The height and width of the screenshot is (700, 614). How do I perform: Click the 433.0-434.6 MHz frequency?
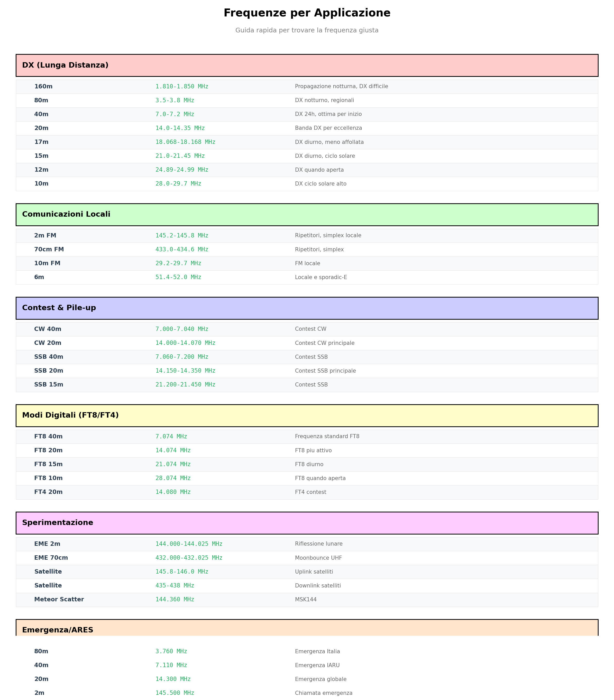pos(182,250)
